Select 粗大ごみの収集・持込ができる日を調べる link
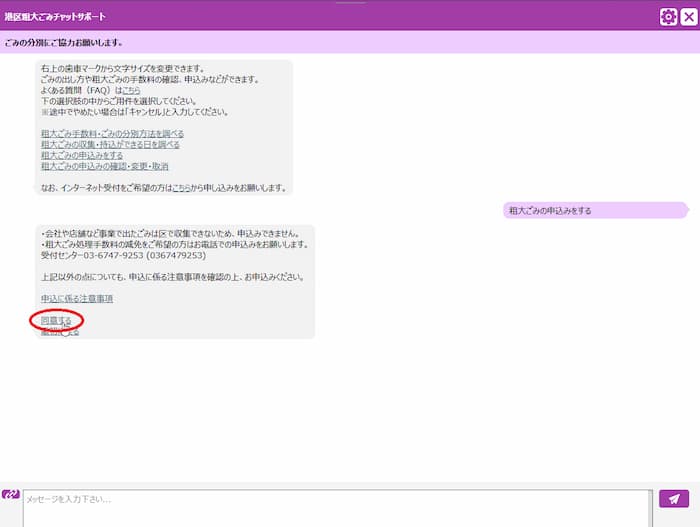 (110, 144)
